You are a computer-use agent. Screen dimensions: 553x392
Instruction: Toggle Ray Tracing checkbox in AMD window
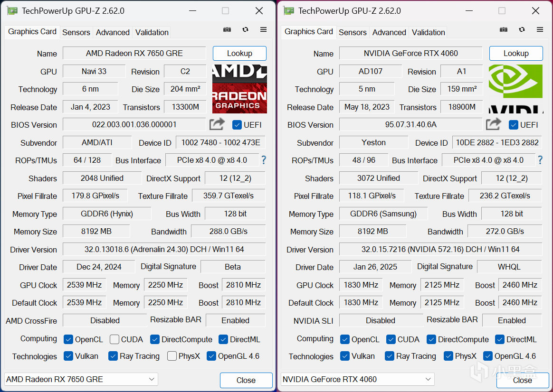click(113, 356)
